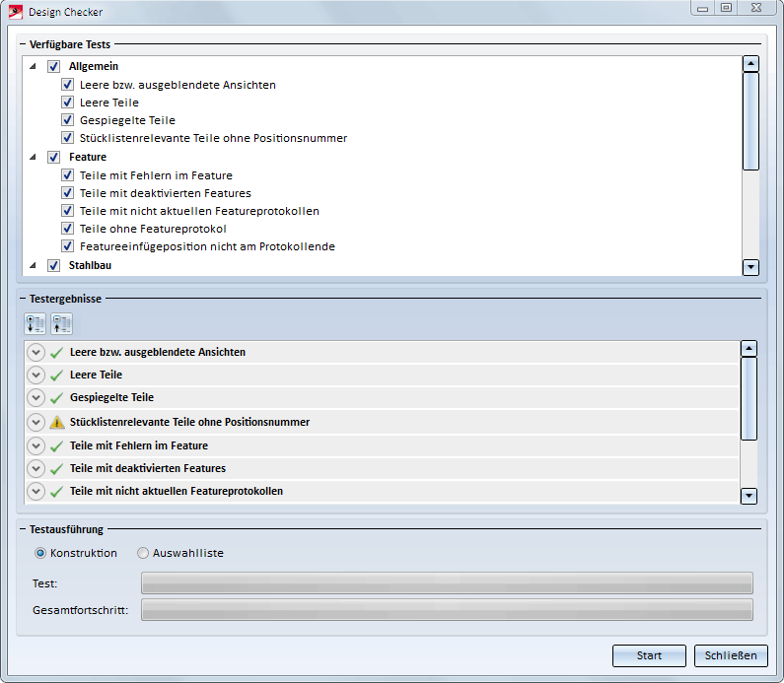Toggle Gespiegelte Teile test checkbox
The height and width of the screenshot is (683, 784).
[67, 120]
